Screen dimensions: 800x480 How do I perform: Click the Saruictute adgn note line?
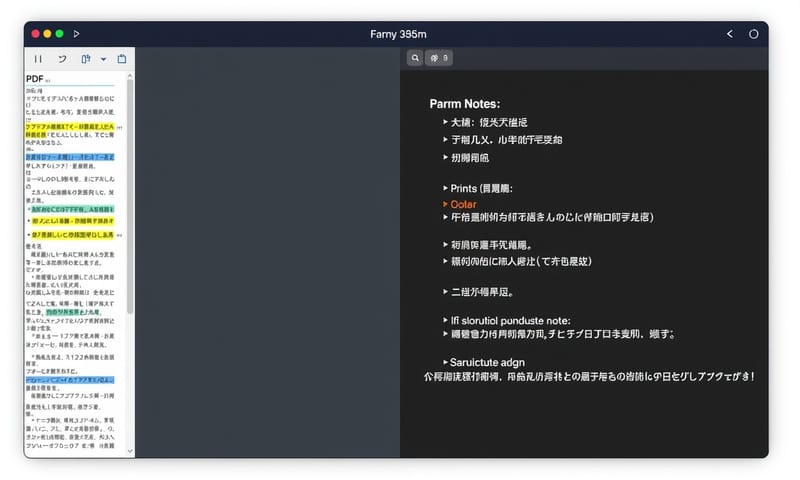487,363
